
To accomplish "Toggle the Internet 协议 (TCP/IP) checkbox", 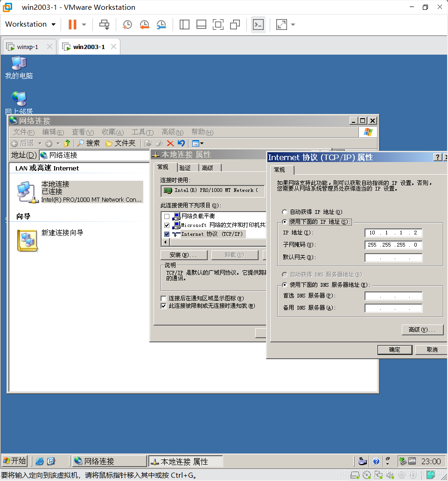I will tap(167, 234).
